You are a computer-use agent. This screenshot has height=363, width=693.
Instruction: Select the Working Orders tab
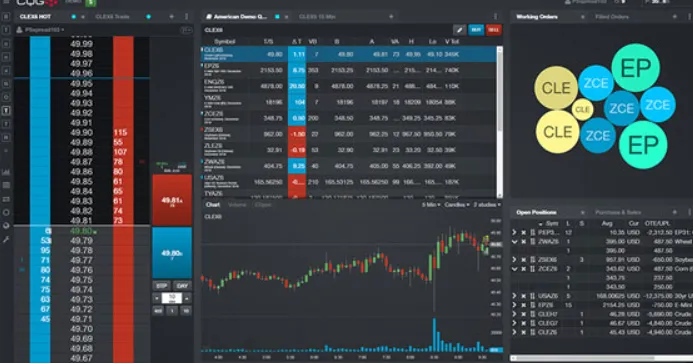click(x=537, y=17)
